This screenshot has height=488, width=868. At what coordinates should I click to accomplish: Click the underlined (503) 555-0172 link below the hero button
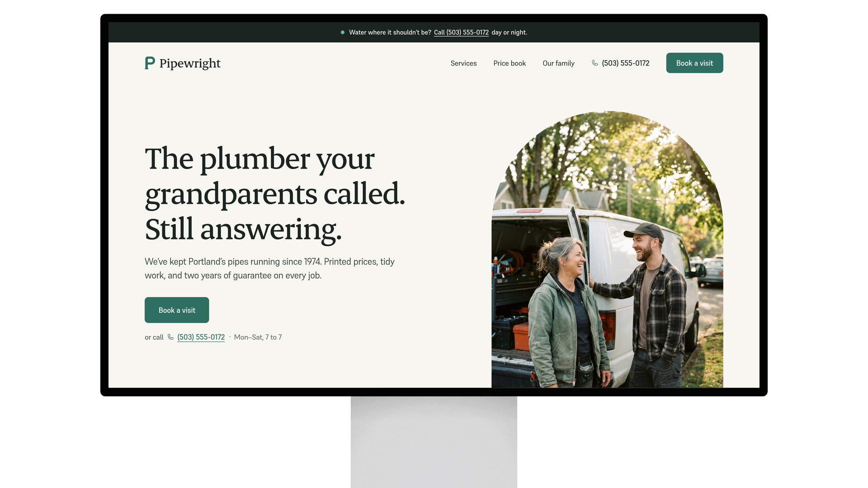(201, 337)
